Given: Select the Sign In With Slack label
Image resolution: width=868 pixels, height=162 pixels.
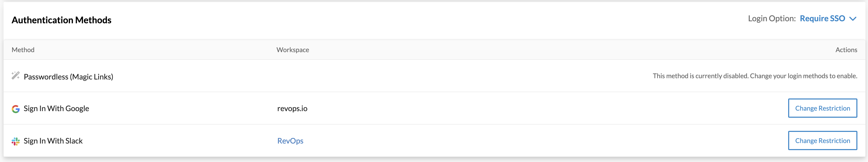Looking at the screenshot, I should point(53,141).
